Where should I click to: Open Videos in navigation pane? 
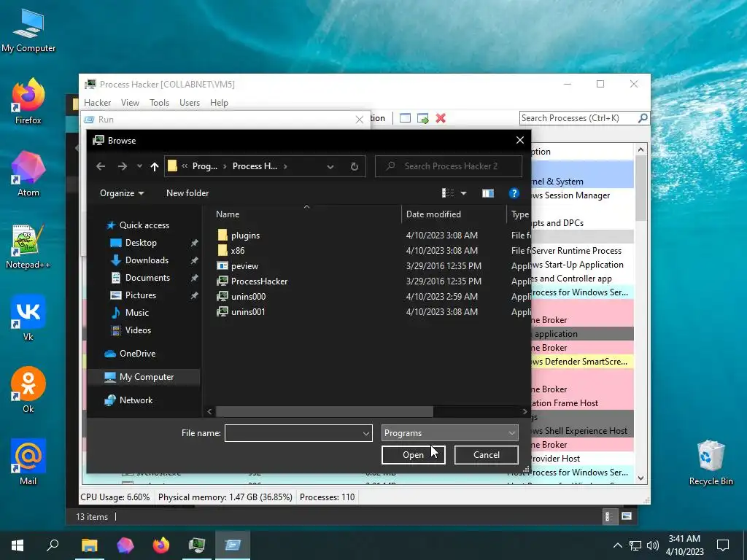tap(138, 330)
